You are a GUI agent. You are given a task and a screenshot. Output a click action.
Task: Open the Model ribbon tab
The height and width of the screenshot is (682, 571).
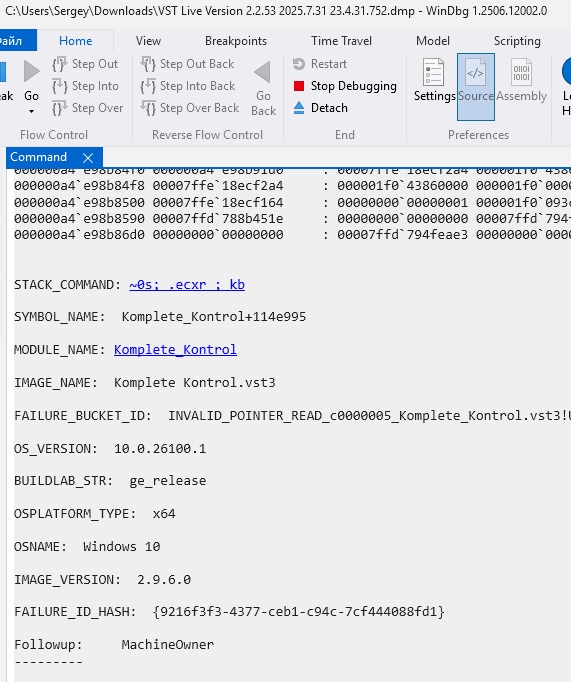click(x=433, y=41)
